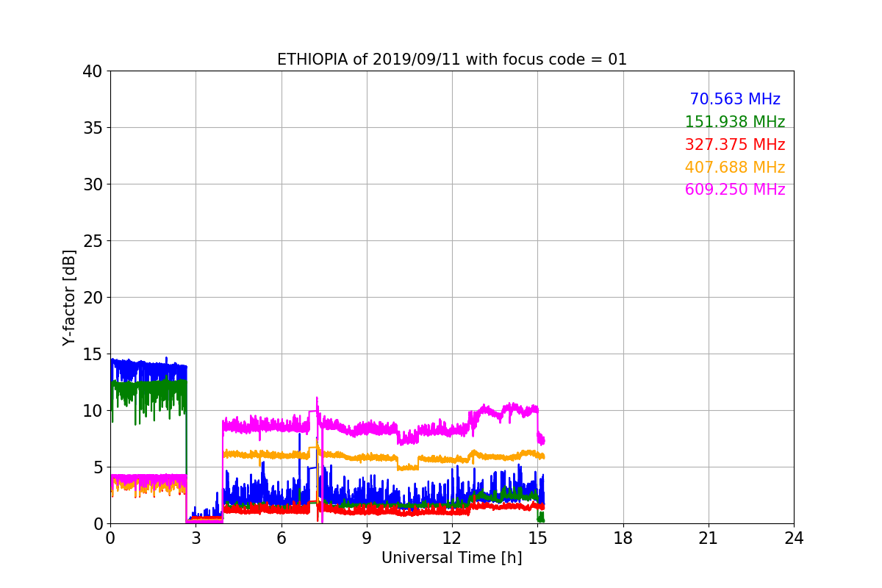Click the x-axis tick label 15

point(537,538)
